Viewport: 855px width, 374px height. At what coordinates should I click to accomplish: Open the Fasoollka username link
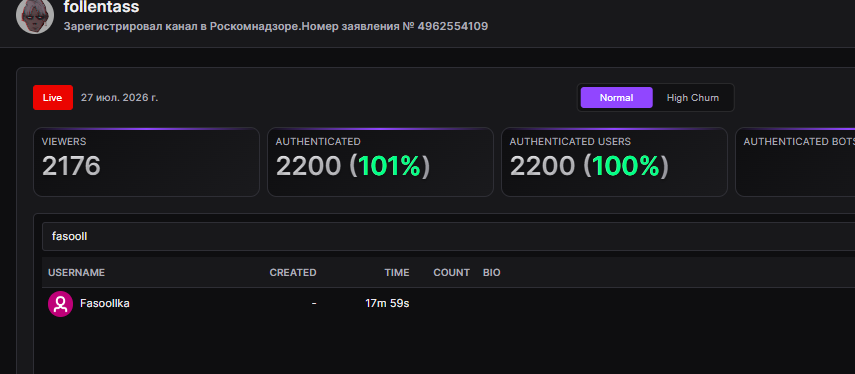(105, 304)
